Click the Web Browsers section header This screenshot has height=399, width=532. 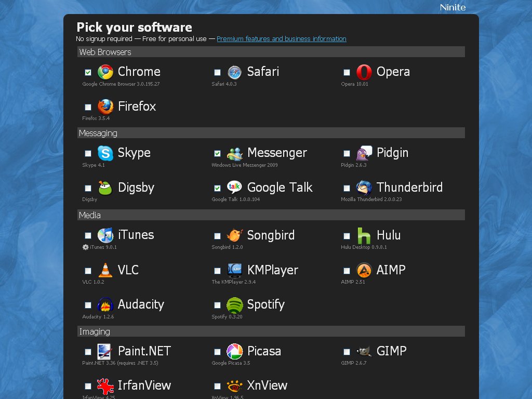[271, 52]
